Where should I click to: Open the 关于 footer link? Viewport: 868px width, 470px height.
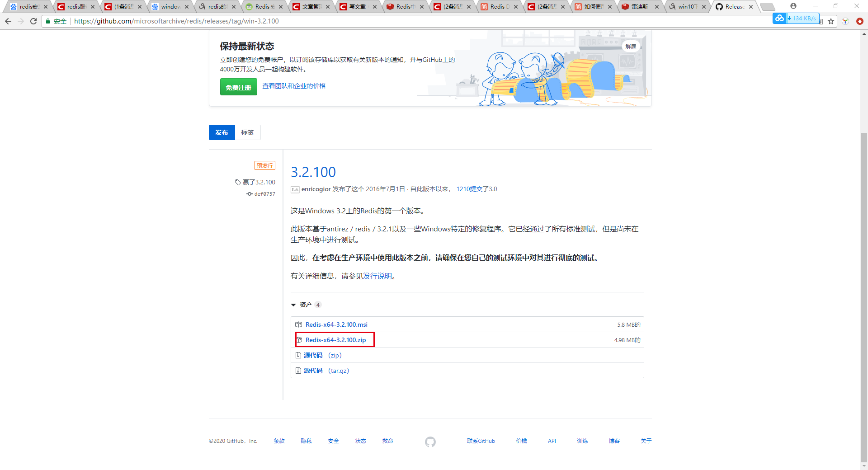646,441
